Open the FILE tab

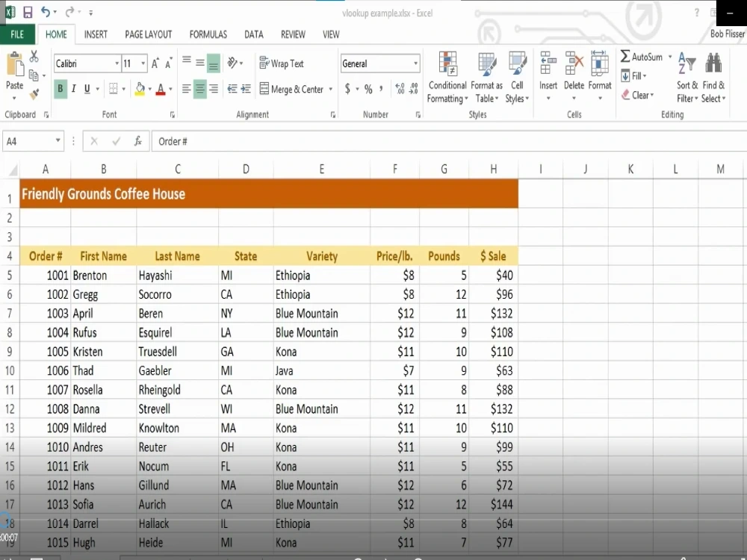pyautogui.click(x=17, y=34)
